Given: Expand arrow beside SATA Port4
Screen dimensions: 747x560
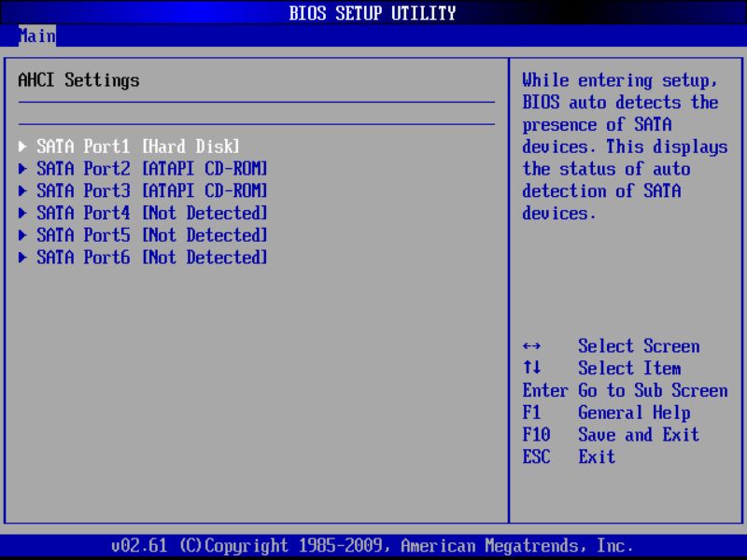Looking at the screenshot, I should click(x=22, y=213).
